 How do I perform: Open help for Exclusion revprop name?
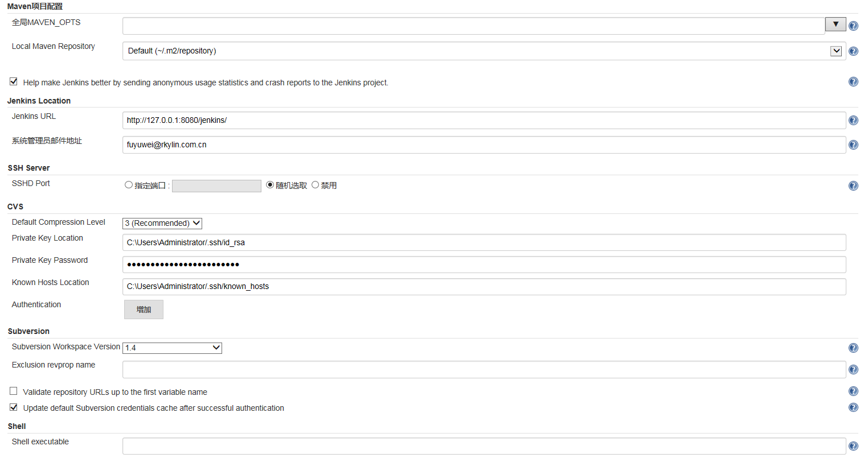853,369
